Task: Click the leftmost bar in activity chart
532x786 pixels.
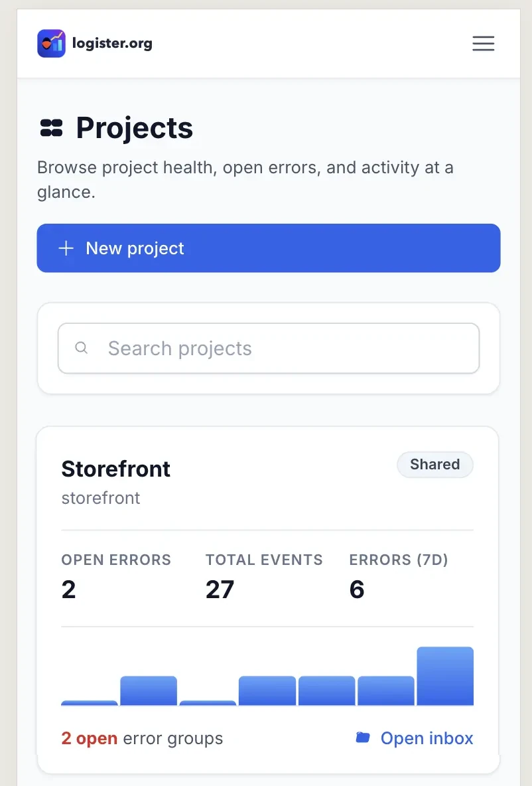Action: coord(89,702)
